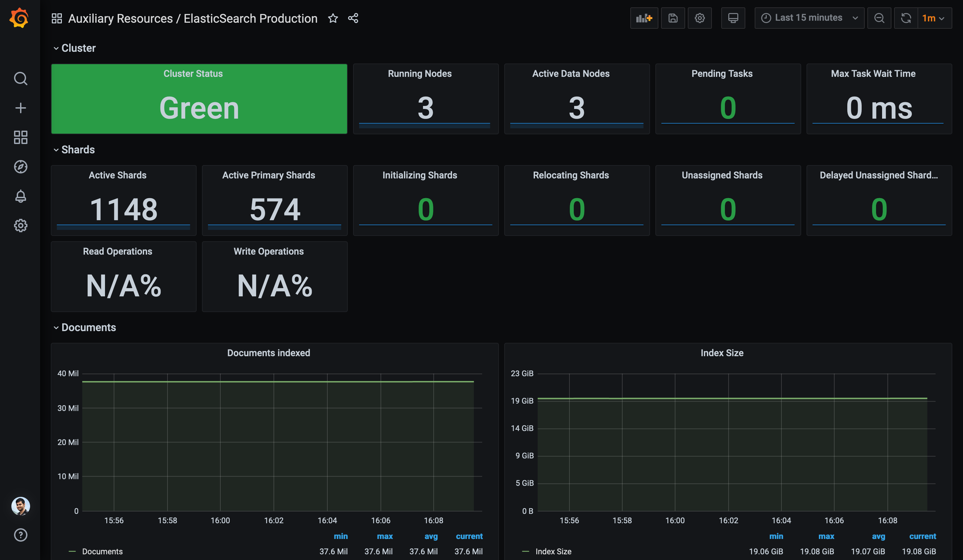Open the 1m refresh interval dropdown

point(934,18)
